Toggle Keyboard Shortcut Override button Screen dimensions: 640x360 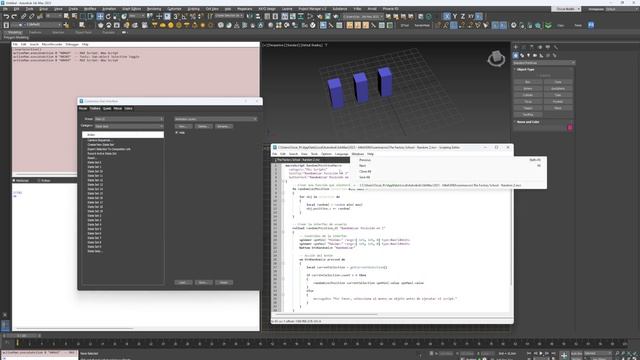(x=167, y=16)
